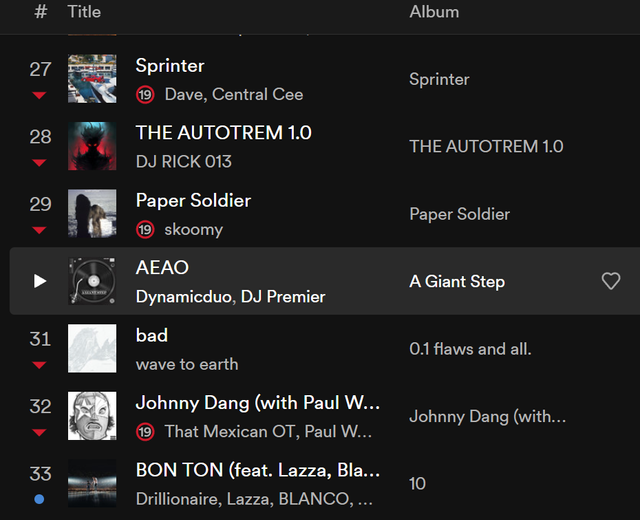
Task: Like AEAO with the heart icon
Action: (x=610, y=282)
